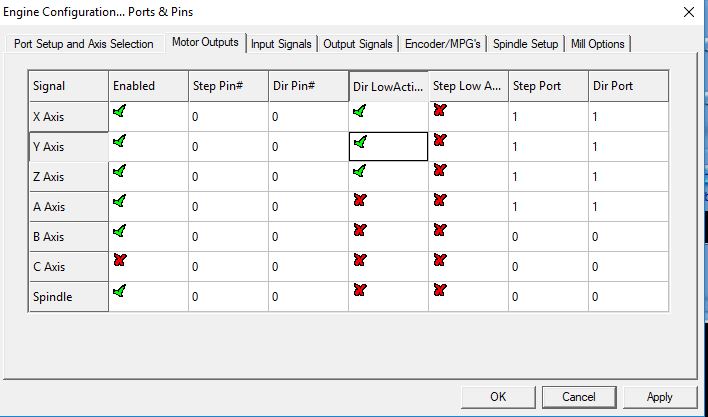The width and height of the screenshot is (708, 417).
Task: Toggle A Axis Enabled state
Action: tap(119, 201)
